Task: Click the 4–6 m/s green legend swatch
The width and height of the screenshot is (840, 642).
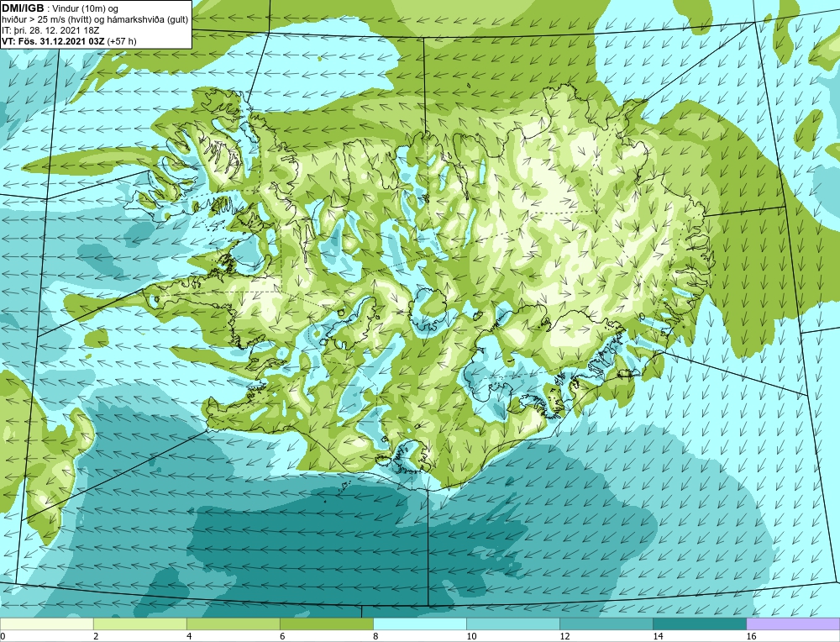Action: click(233, 624)
